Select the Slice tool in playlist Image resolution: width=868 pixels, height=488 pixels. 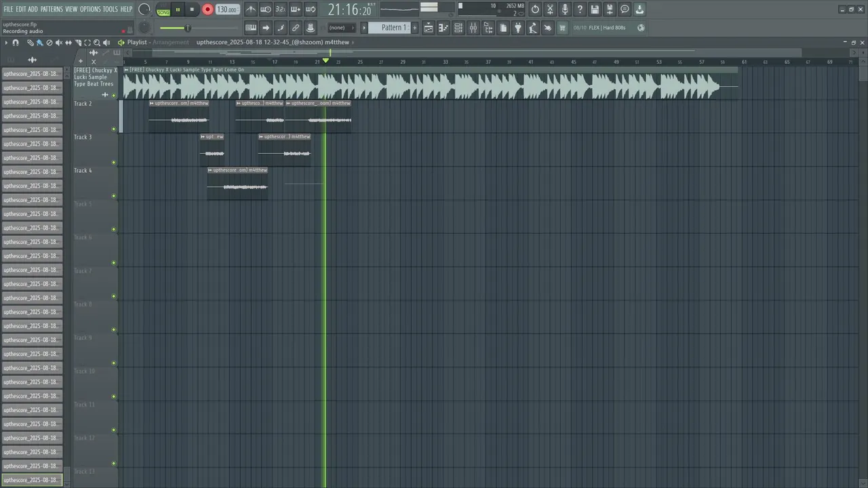tap(78, 43)
